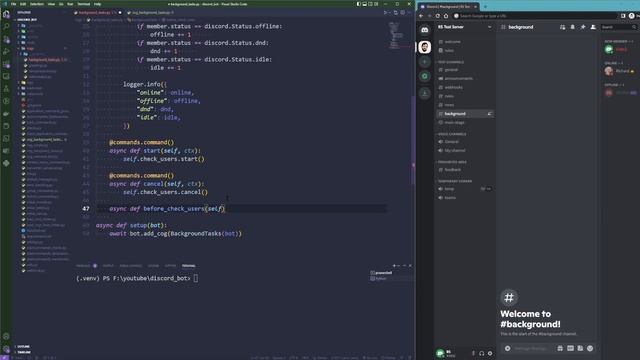Open the new terminal launch profile dropdown
Viewport: 640px width, 360px height.
(398, 266)
